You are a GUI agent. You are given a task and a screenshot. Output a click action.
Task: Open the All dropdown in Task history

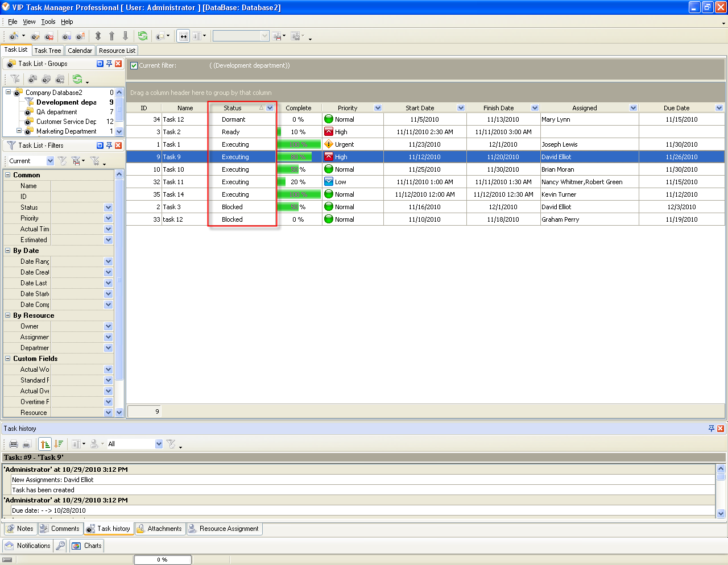159,444
